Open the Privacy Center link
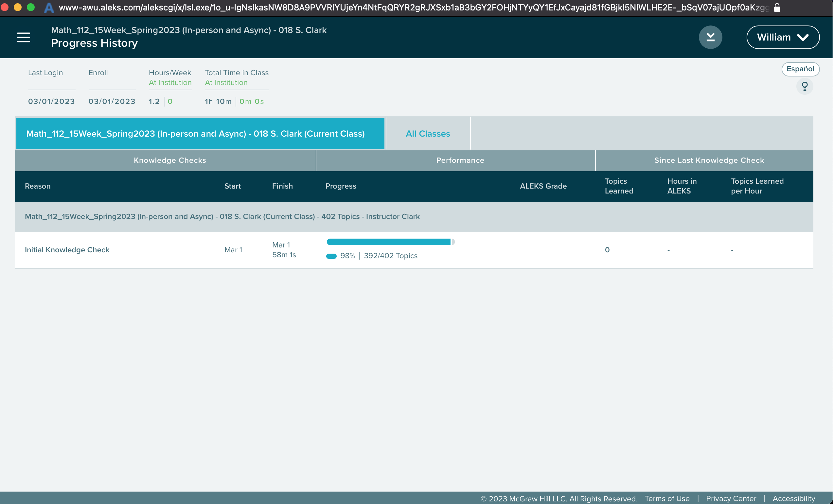The width and height of the screenshot is (833, 504). pyautogui.click(x=731, y=498)
